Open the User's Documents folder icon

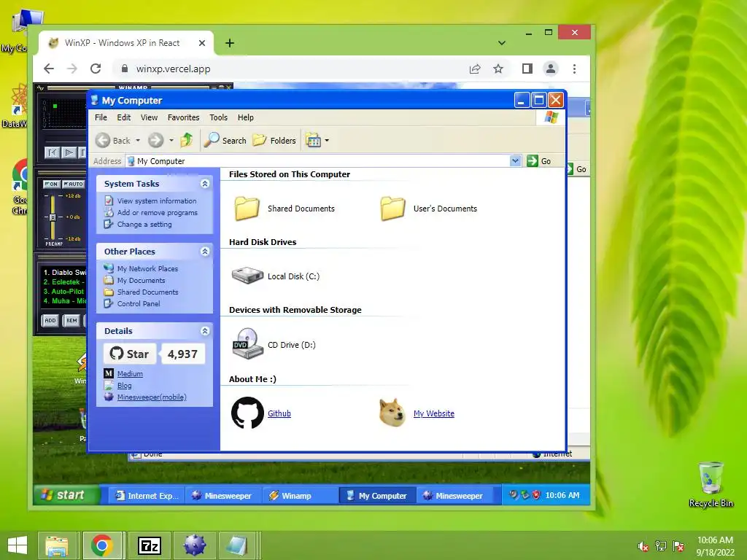(x=392, y=209)
